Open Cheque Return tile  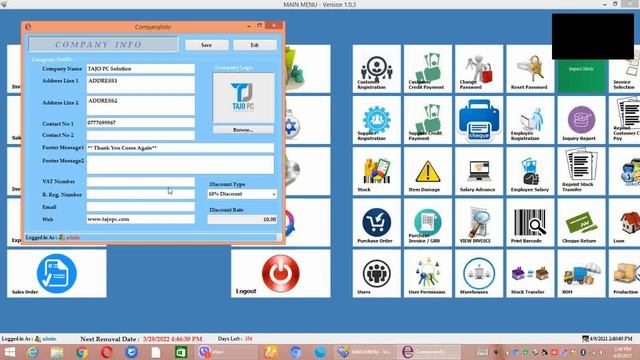pos(581,222)
